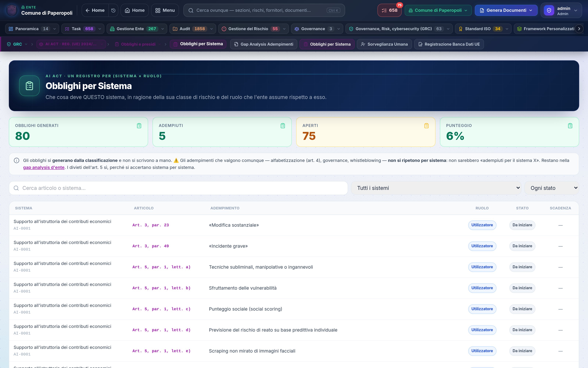Select the first Obblighi per Sistema breadcrumb tab
This screenshot has height=368, width=588.
(x=198, y=44)
